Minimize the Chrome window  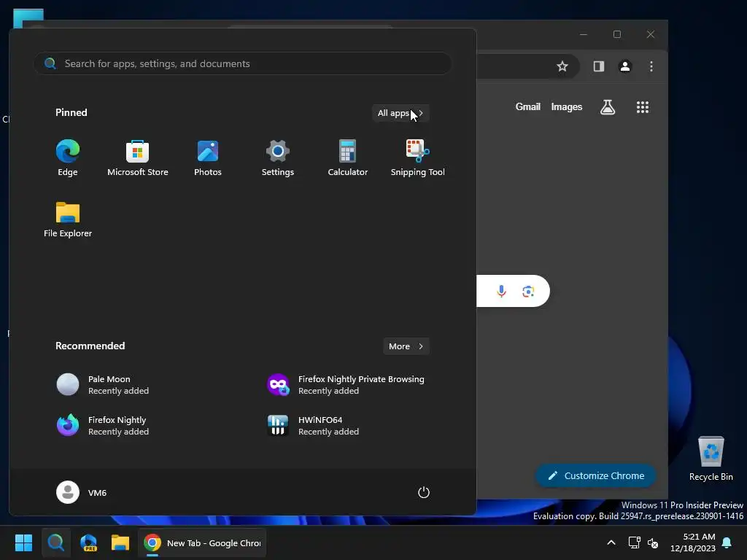click(x=584, y=34)
